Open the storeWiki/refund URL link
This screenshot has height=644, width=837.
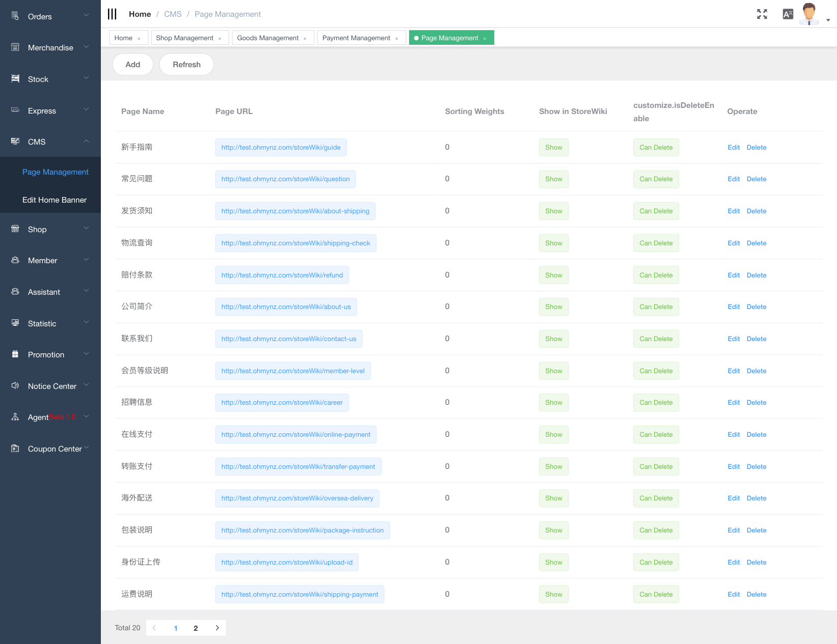(x=282, y=275)
